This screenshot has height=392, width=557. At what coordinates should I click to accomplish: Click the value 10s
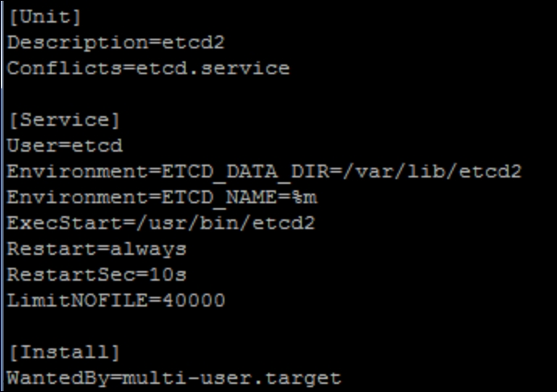point(168,275)
